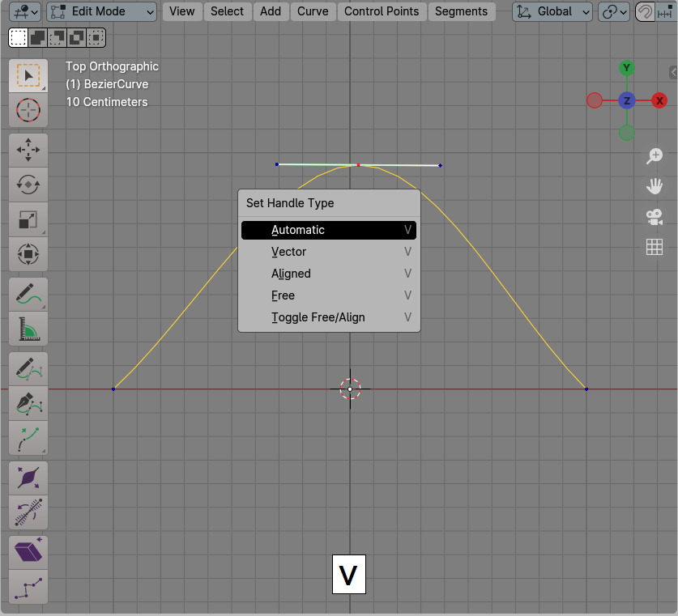Screen dimensions: 678x616
Task: Click the left curve endpoint
Action: [x=113, y=389]
